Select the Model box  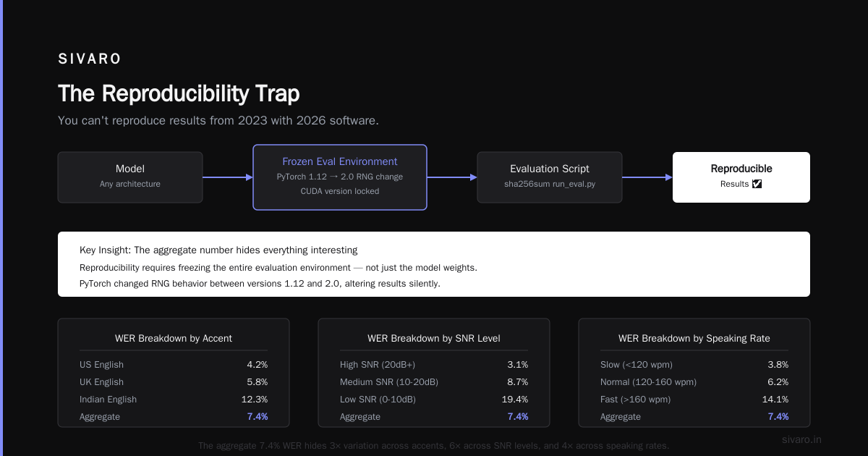pyautogui.click(x=130, y=177)
